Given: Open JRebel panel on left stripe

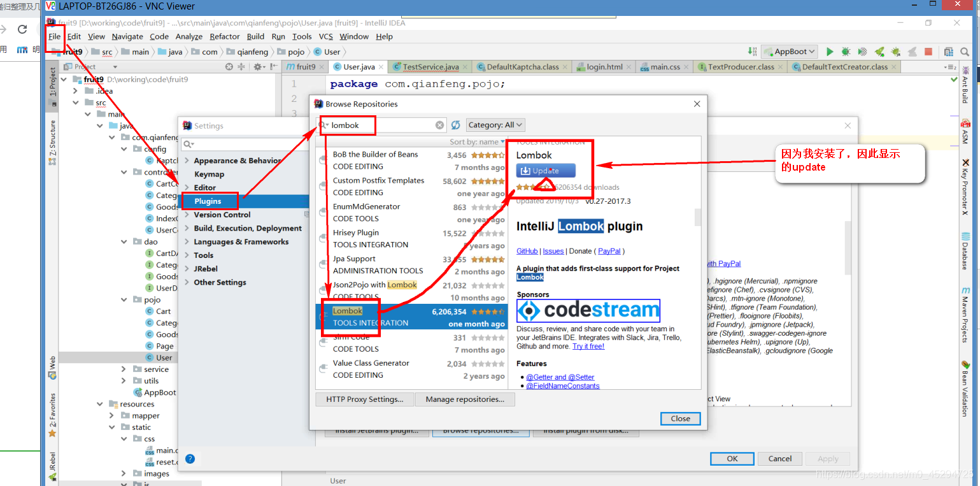Looking at the screenshot, I should 52,466.
